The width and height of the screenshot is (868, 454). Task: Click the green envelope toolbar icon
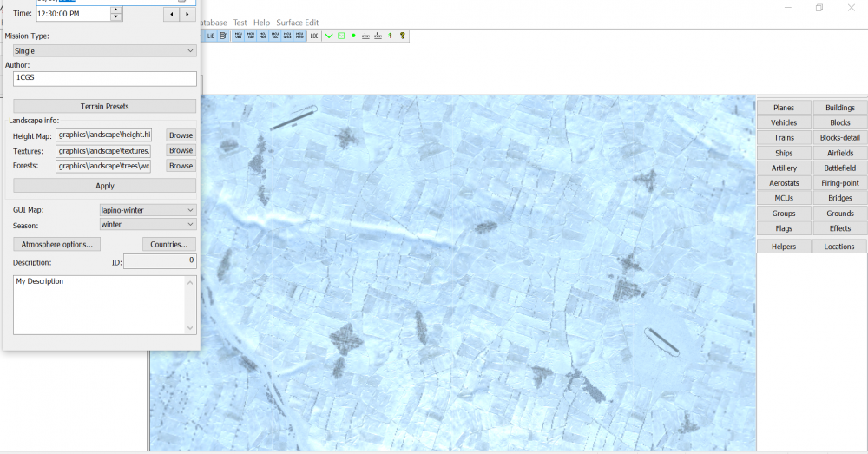point(341,36)
